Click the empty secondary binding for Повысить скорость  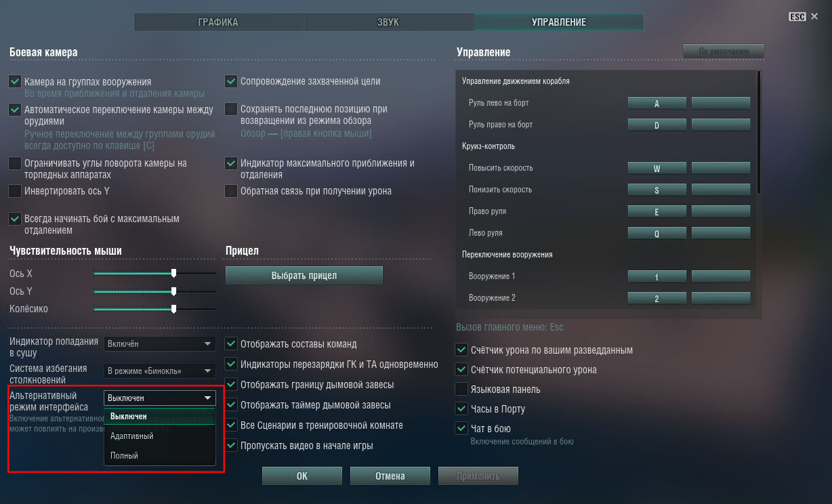tap(721, 168)
